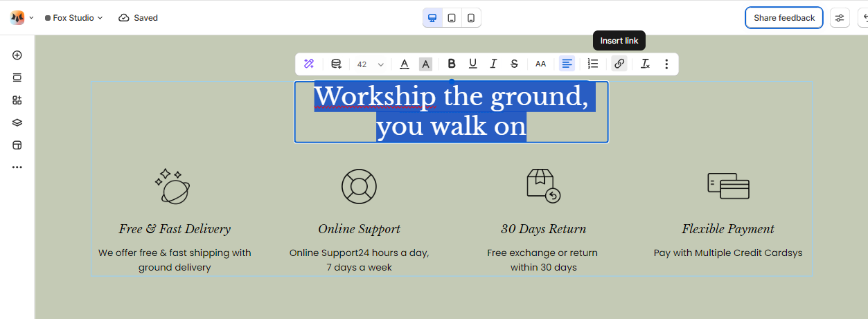Screen dimensions: 868x319
Task: Click Pay with Multiple Credit Cardsys text
Action: pyautogui.click(x=728, y=253)
